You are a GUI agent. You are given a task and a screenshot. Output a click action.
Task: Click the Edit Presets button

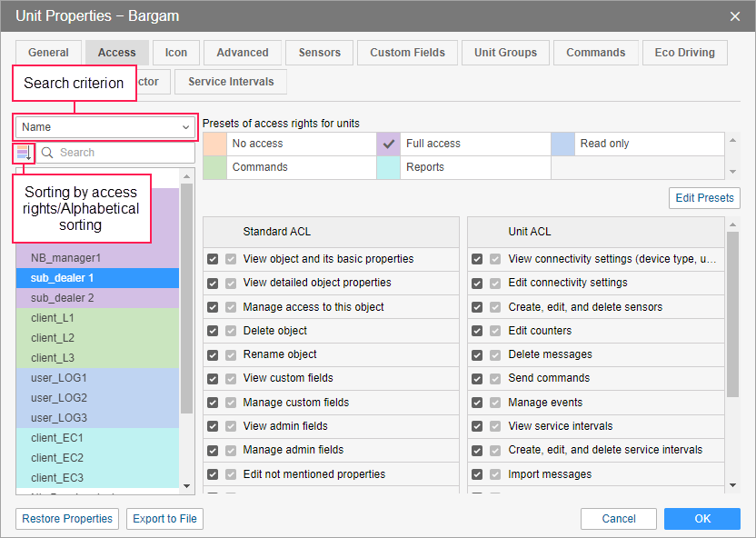(704, 198)
